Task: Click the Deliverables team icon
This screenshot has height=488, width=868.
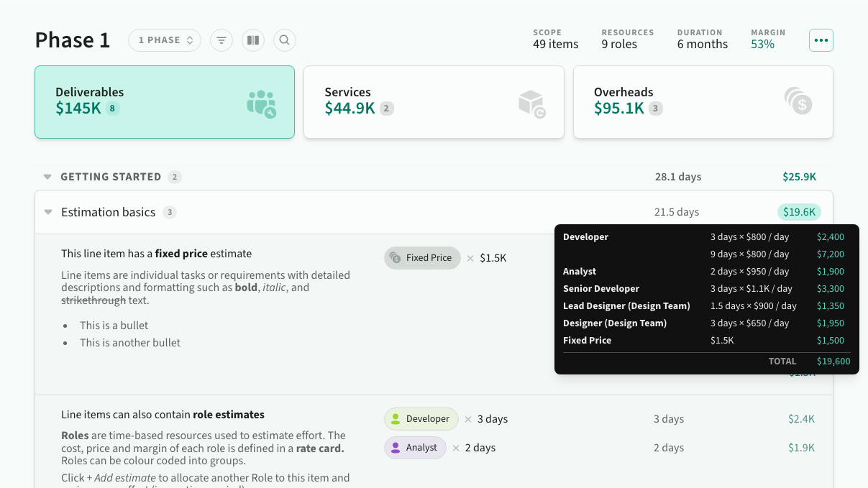Action: pos(261,103)
